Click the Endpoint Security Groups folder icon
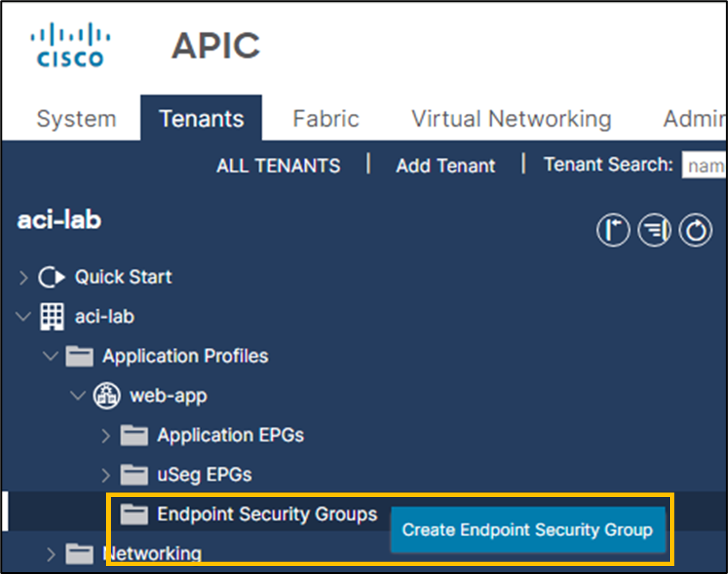728x574 pixels. 134,514
